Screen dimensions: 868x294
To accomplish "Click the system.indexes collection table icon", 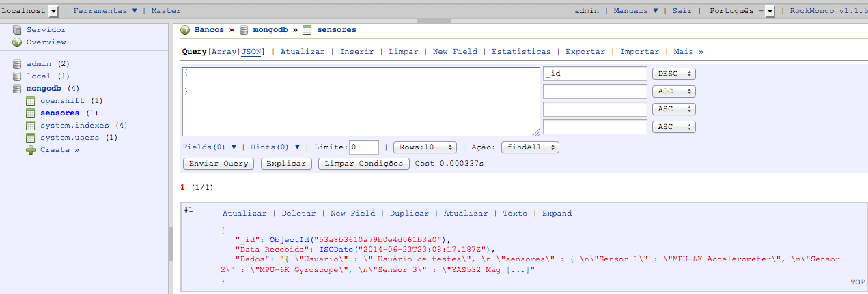I will 30,126.
